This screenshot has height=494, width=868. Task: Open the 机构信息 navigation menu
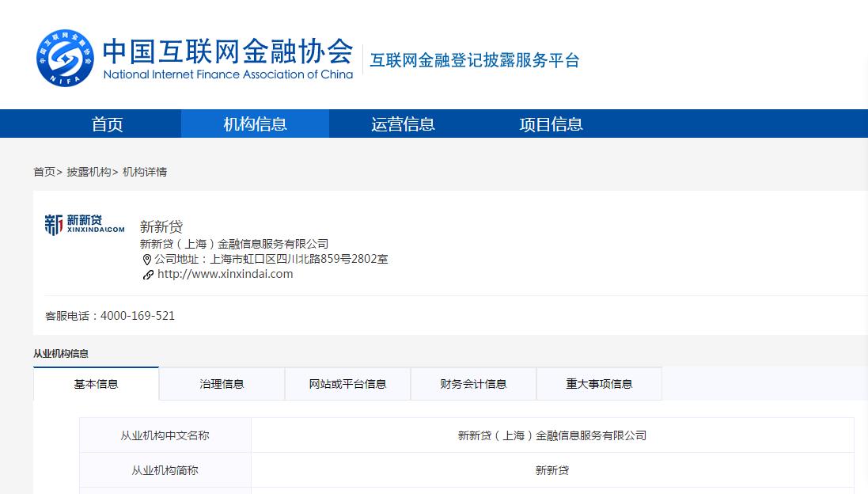255,123
